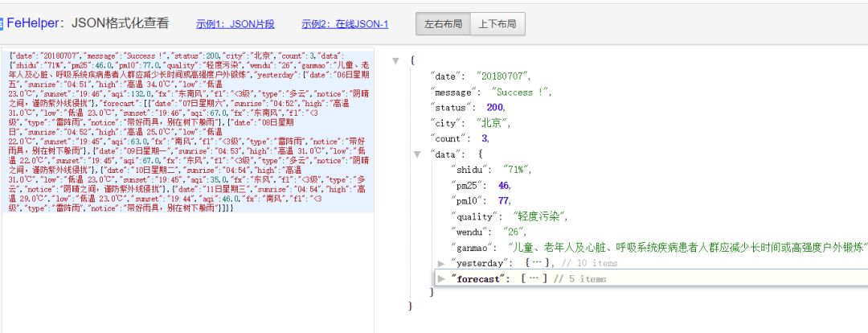Switch to 左右布局 layout
The width and height of the screenshot is (868, 333).
(443, 24)
